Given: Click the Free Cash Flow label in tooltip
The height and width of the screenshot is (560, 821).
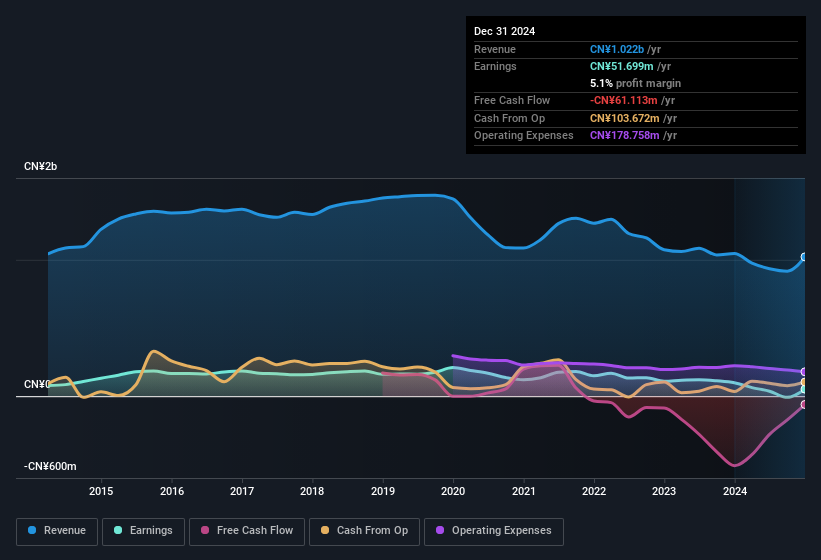Looking at the screenshot, I should 512,100.
